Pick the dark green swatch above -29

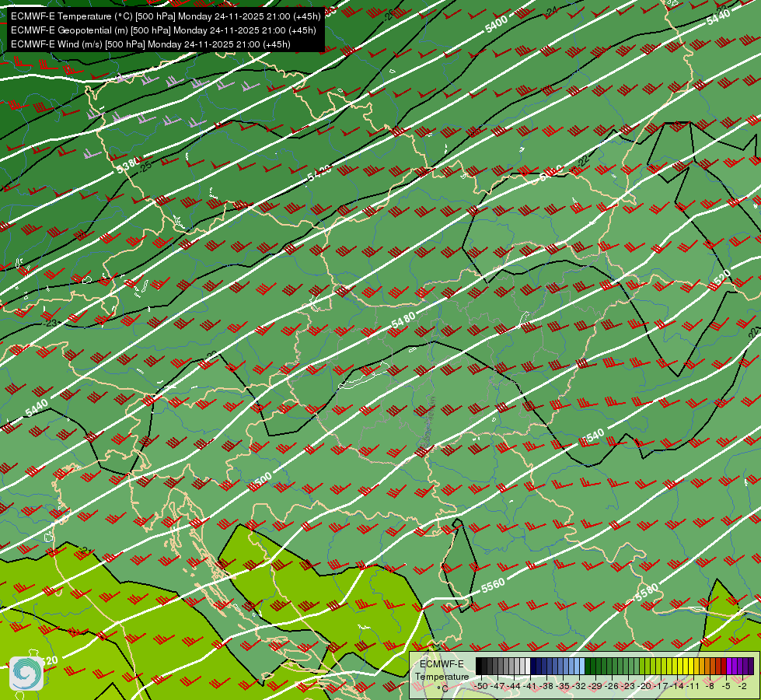click(599, 666)
